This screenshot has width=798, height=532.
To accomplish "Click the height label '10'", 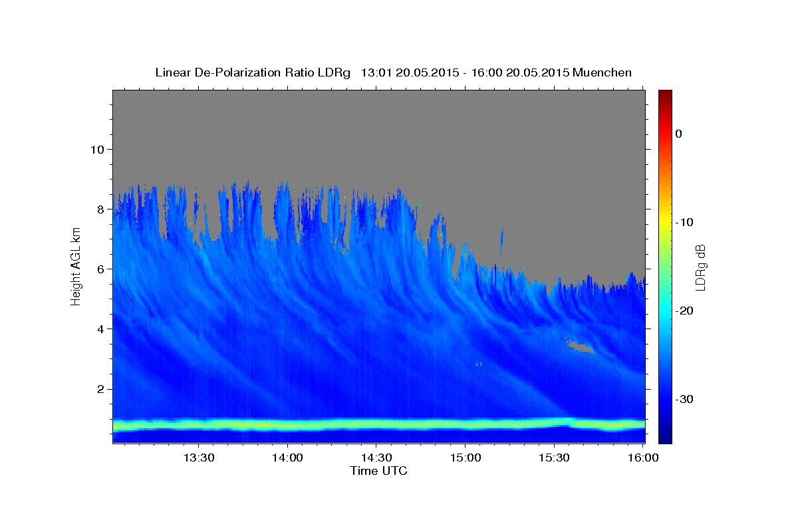I will 97,149.
